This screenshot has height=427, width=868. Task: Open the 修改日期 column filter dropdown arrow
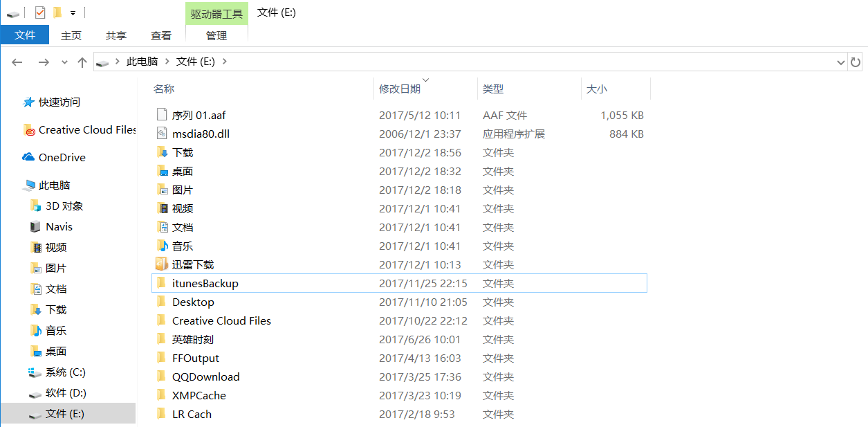[x=425, y=80]
